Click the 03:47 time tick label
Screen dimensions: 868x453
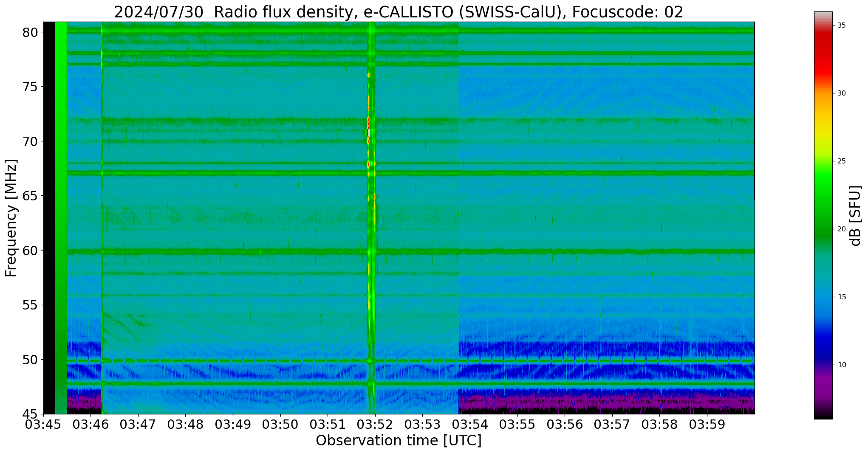click(x=138, y=425)
